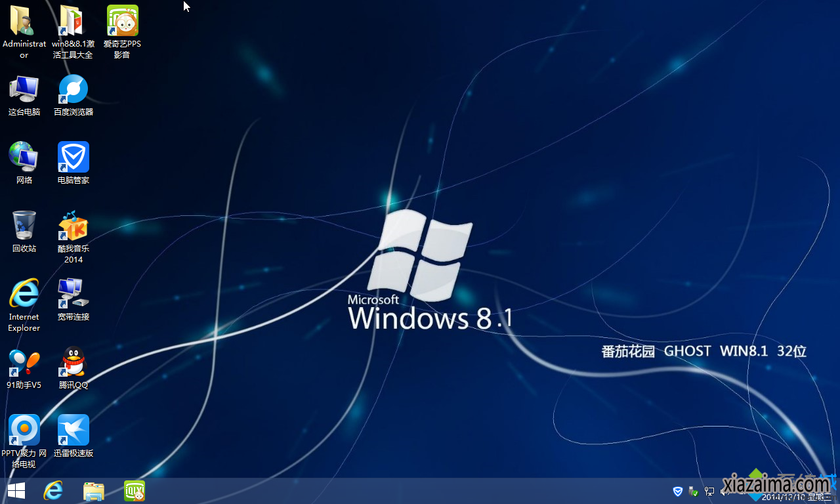Open the network status tray icon

coord(709,491)
